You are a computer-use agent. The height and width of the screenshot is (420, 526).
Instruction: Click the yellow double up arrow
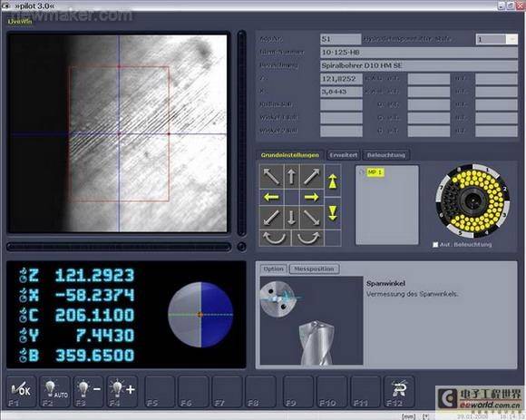point(333,181)
